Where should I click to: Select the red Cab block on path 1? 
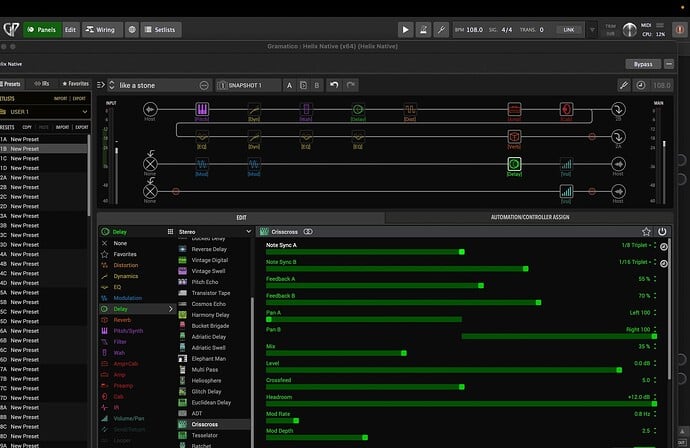566,109
